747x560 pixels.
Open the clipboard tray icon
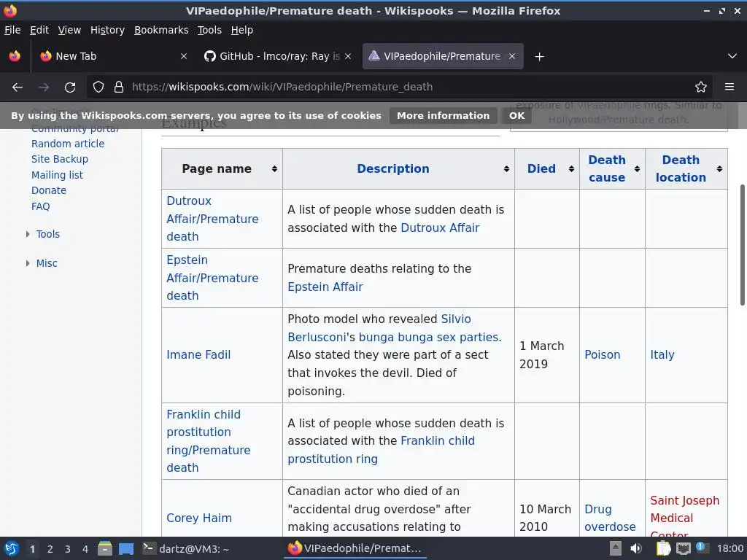663,549
